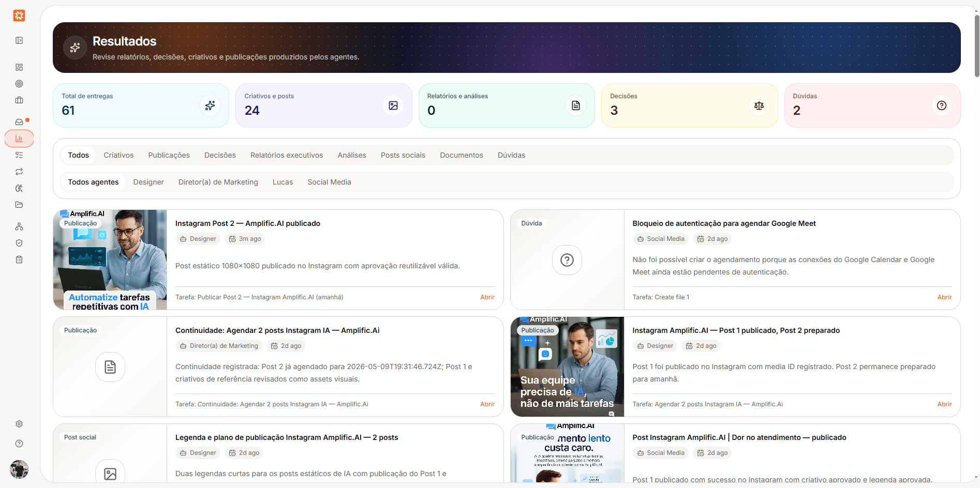
Task: Click the sparkle icon on Total de entregas card
Action: (210, 105)
